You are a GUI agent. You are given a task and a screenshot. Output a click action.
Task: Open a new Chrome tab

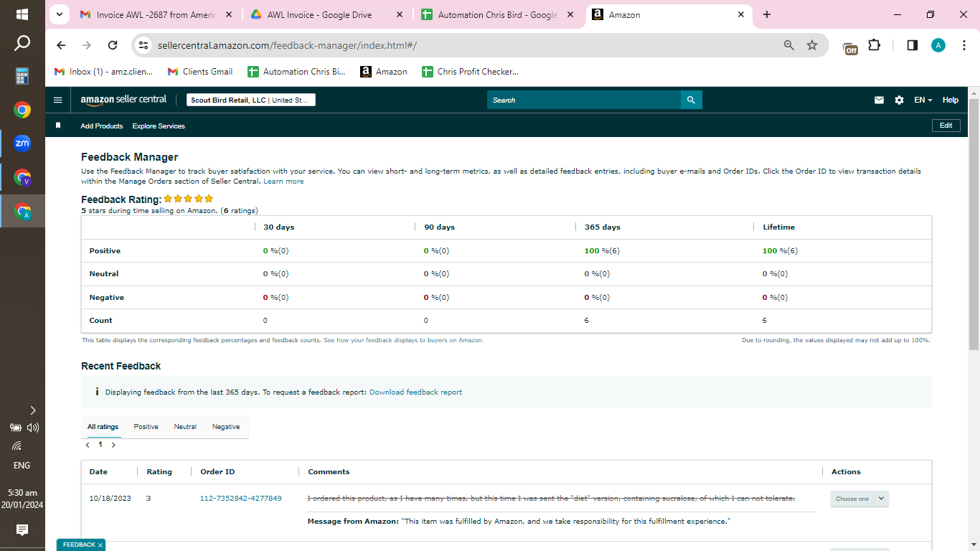click(x=767, y=14)
